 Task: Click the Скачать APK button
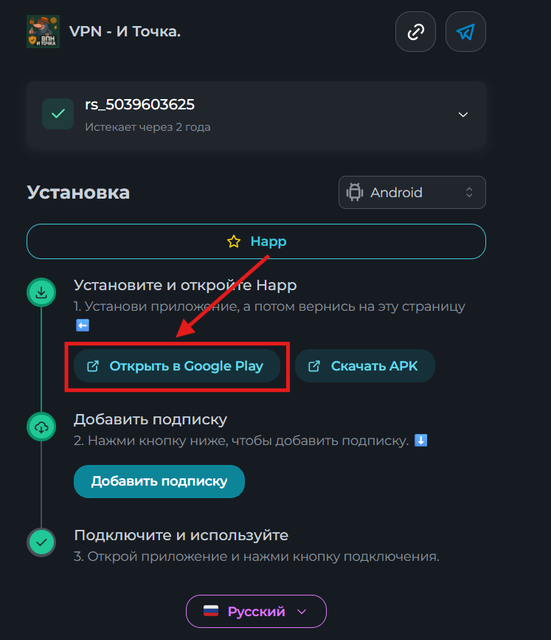coord(365,366)
